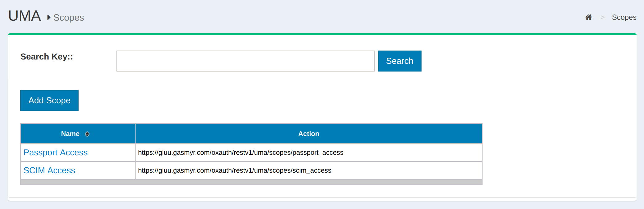Click the home icon in the breadcrumb

[589, 17]
